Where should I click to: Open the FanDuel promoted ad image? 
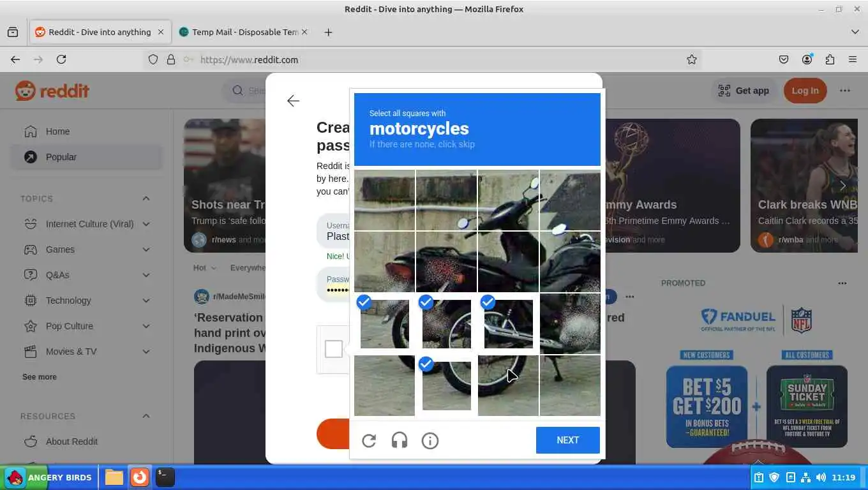pyautogui.click(x=757, y=376)
